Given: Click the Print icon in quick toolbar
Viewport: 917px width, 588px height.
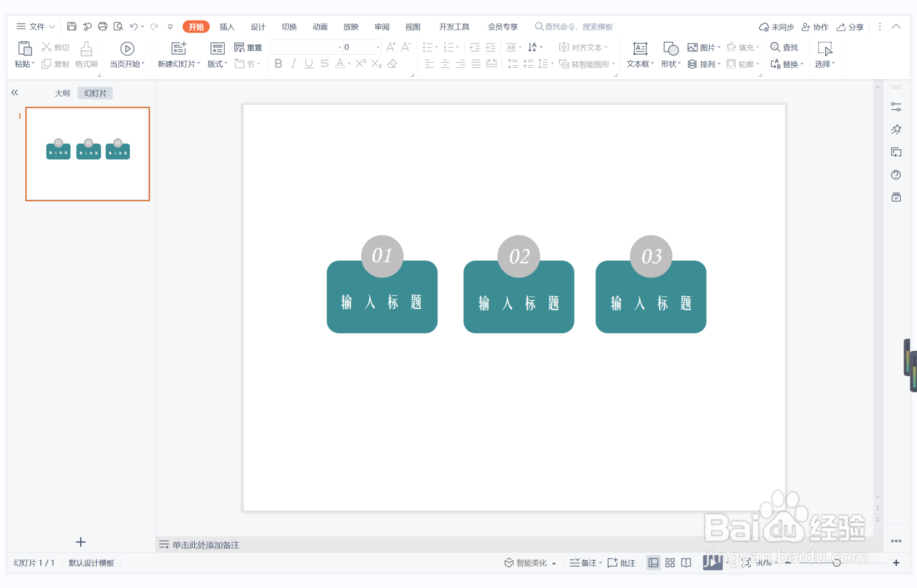Looking at the screenshot, I should point(102,26).
